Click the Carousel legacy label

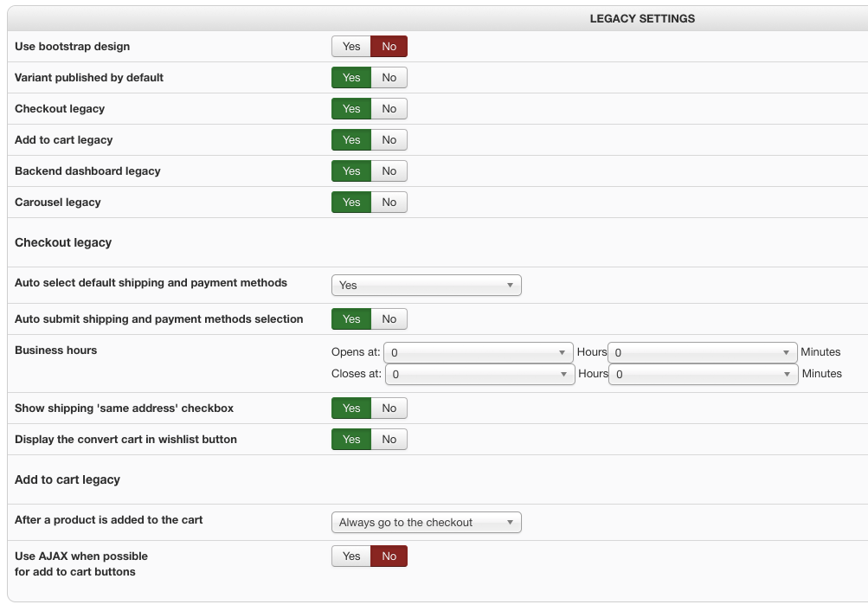pos(58,202)
